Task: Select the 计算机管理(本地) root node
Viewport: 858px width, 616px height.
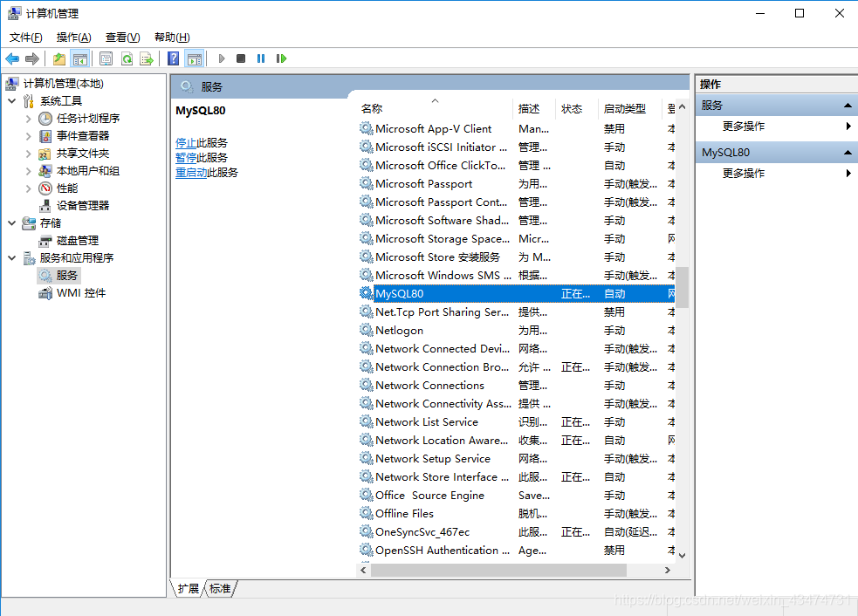Action: tap(63, 83)
